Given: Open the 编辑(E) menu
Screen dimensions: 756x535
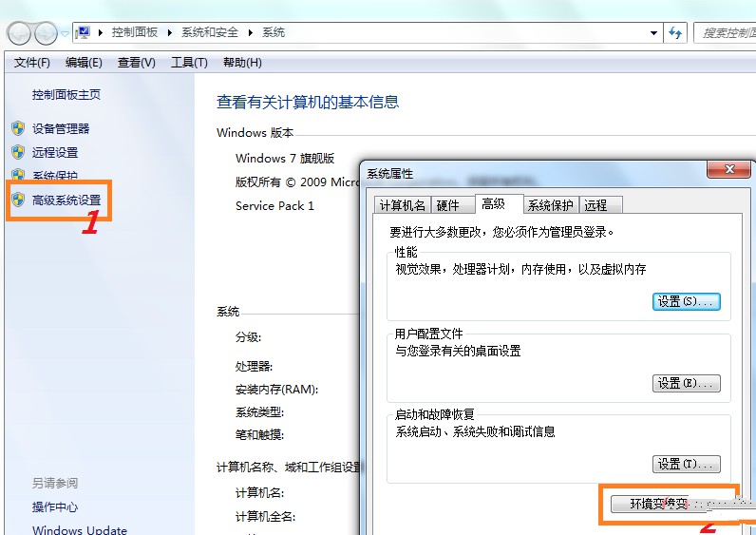Looking at the screenshot, I should (84, 63).
